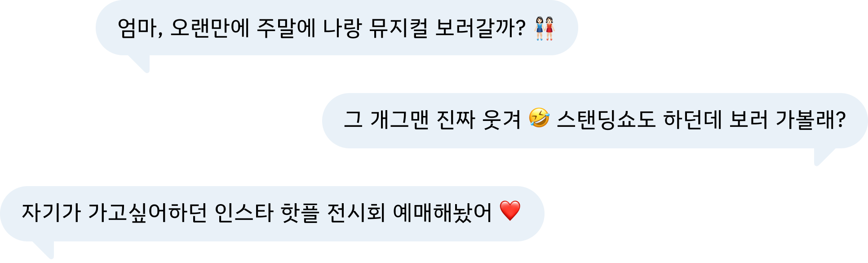Select the message about 개그맨 스탠딩쇼
The image size is (868, 263).
click(595, 120)
